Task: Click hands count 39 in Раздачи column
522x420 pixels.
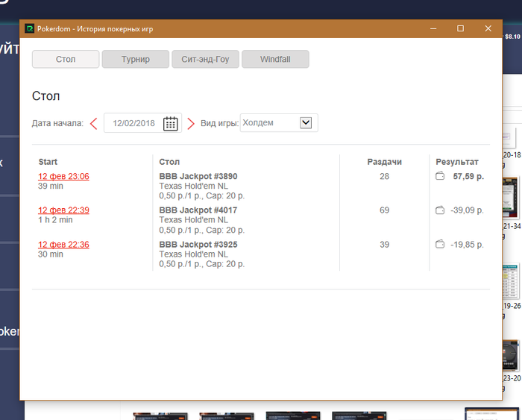Action: pyautogui.click(x=385, y=245)
